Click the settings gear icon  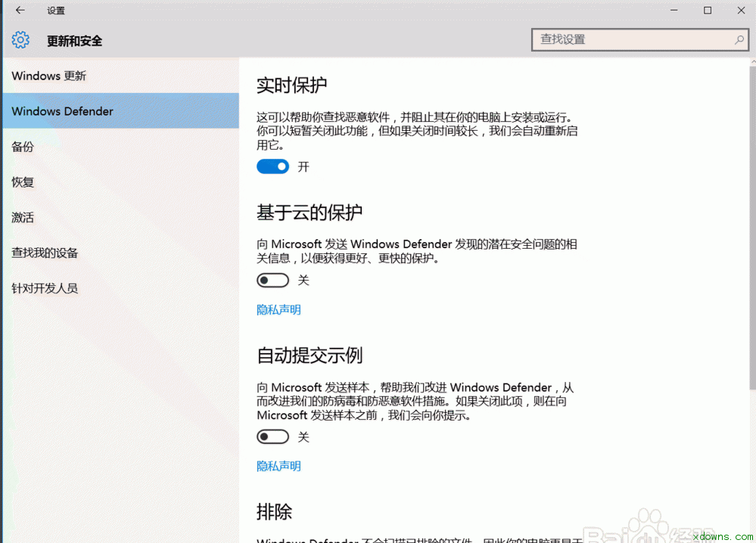[20, 40]
